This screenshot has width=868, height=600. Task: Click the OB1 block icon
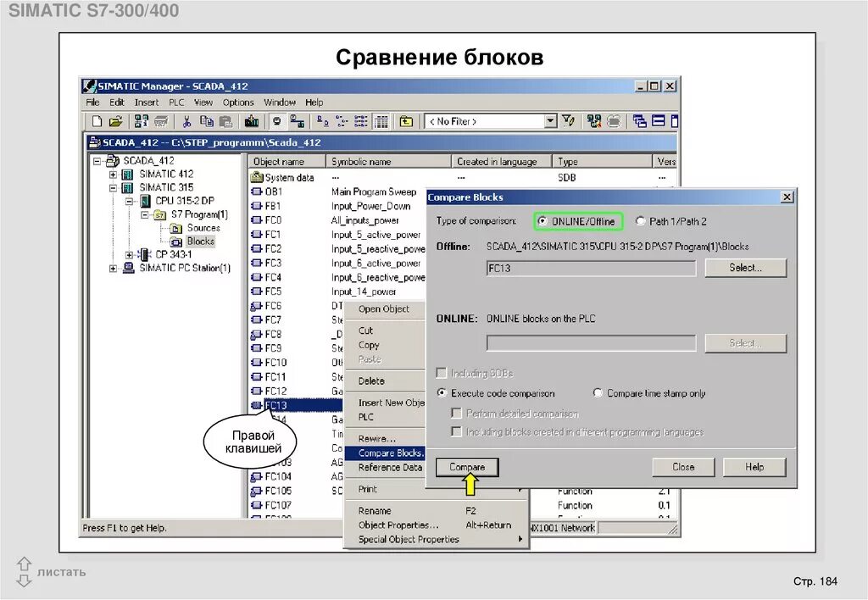256,192
